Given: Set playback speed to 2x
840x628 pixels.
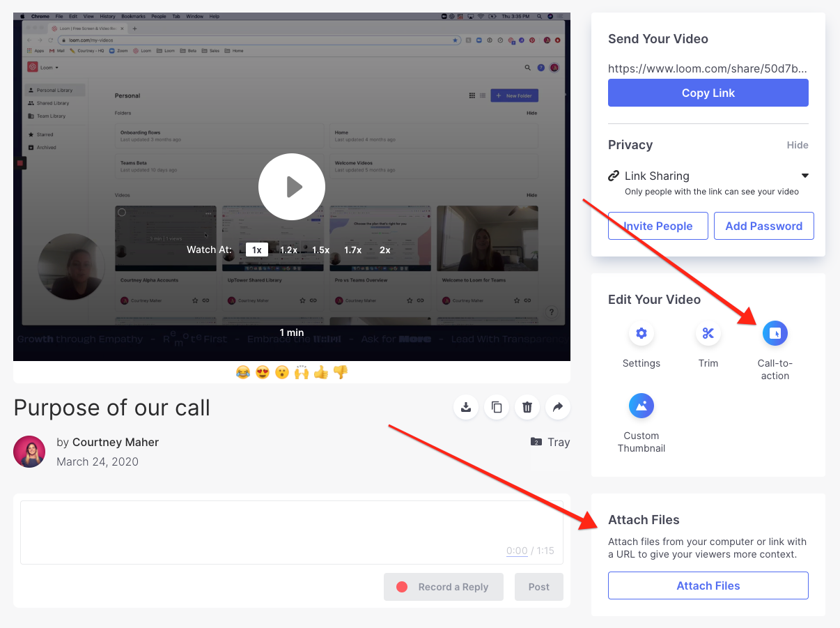Looking at the screenshot, I should [x=385, y=250].
